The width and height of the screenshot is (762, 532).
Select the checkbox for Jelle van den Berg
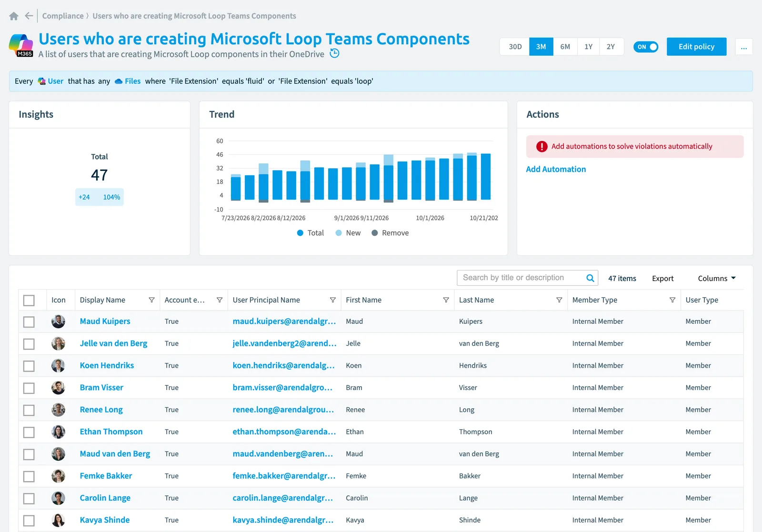29,344
